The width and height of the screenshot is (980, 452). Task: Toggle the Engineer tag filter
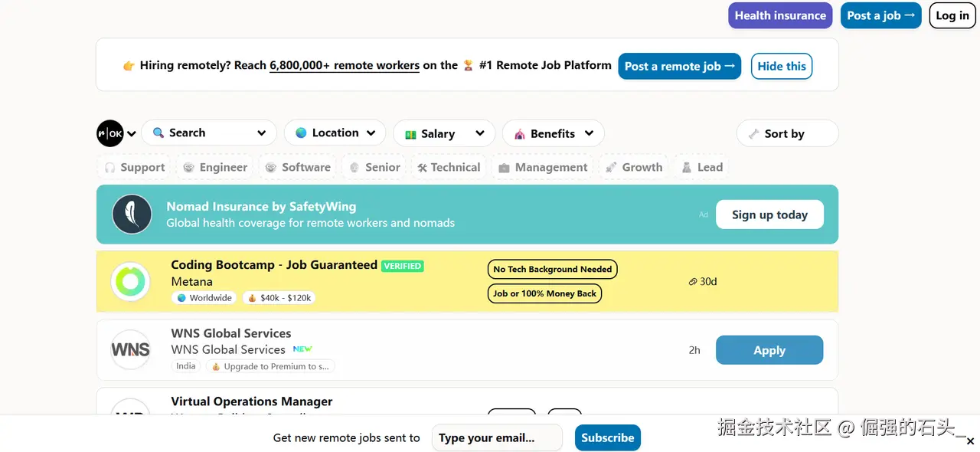pyautogui.click(x=215, y=167)
